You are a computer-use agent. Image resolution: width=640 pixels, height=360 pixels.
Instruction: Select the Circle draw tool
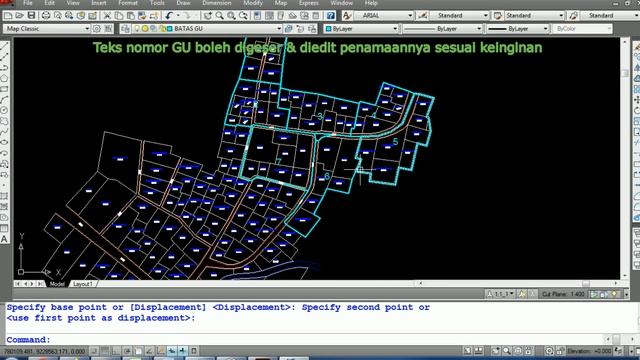tap(4, 110)
